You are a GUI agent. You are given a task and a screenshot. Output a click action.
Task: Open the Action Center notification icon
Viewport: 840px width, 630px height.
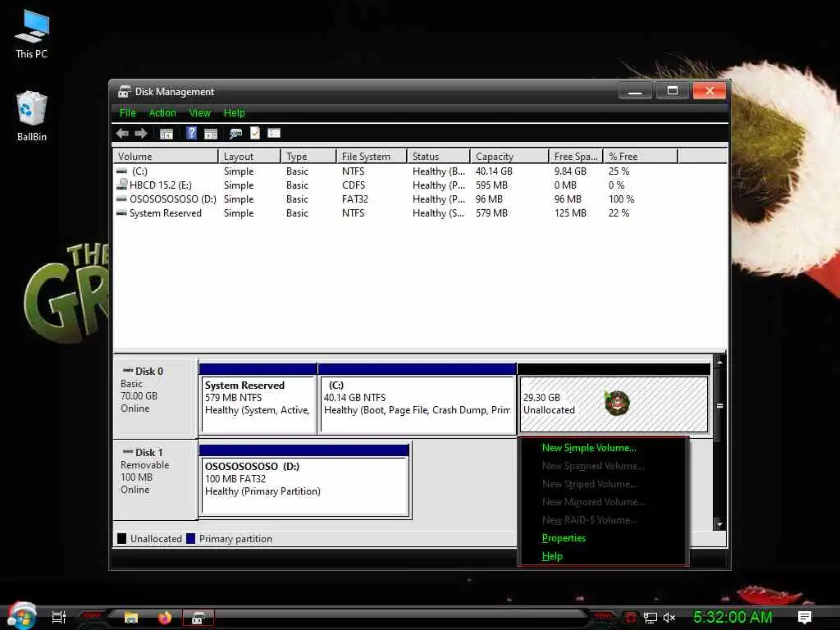[805, 617]
